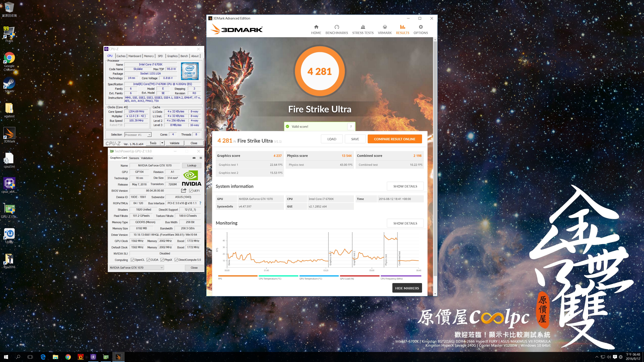Viewport: 644px width, 362px height.
Task: Open the Windows Start menu
Action: pos(6,357)
